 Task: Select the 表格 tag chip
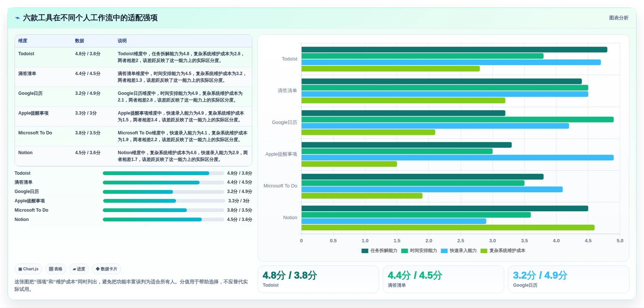pos(56,269)
